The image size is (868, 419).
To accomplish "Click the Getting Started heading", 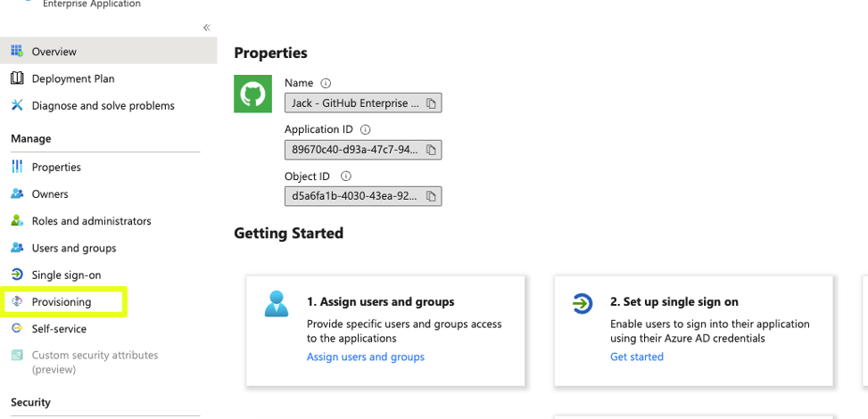I will click(x=288, y=233).
